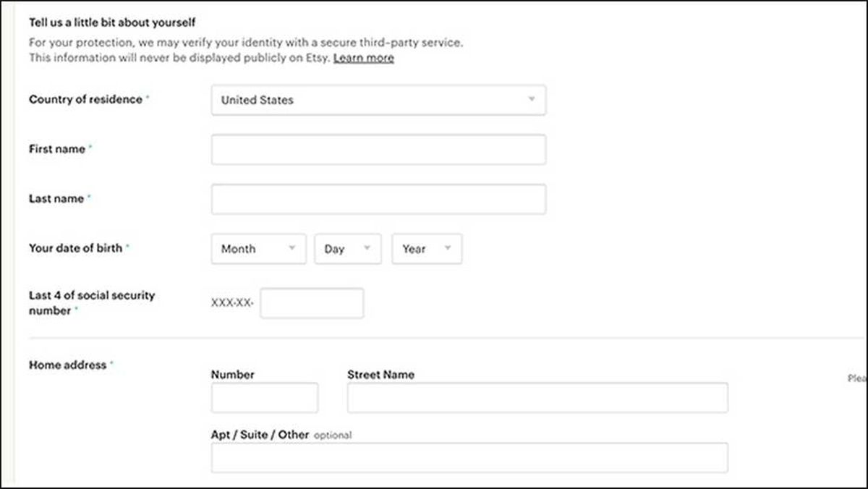Click into the Last name text field
Screen dimensions: 868x489
pos(378,199)
